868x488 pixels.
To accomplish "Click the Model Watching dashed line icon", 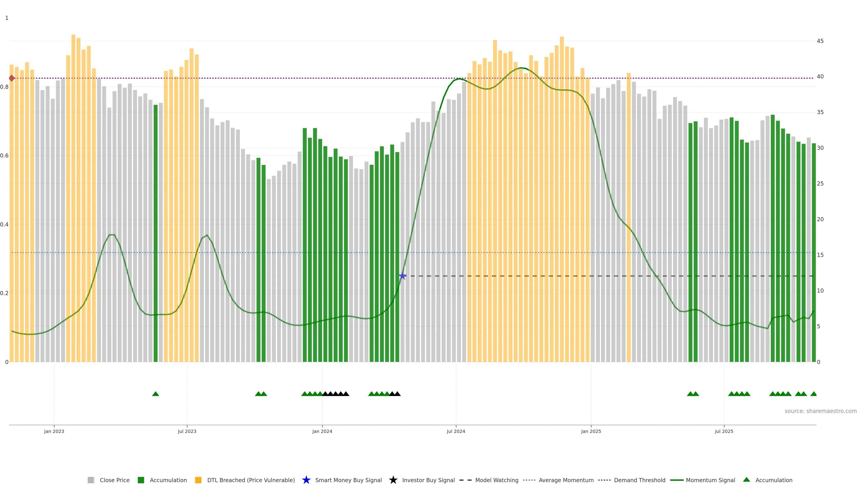I will click(x=465, y=480).
